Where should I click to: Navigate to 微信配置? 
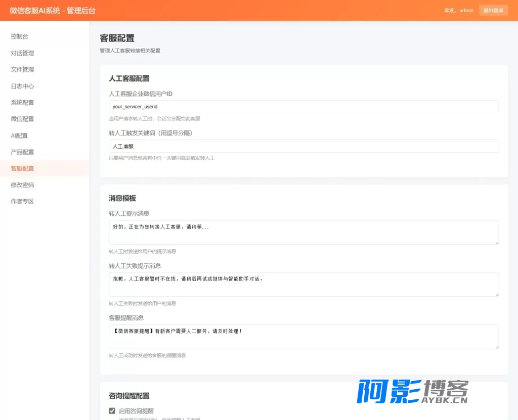point(22,119)
